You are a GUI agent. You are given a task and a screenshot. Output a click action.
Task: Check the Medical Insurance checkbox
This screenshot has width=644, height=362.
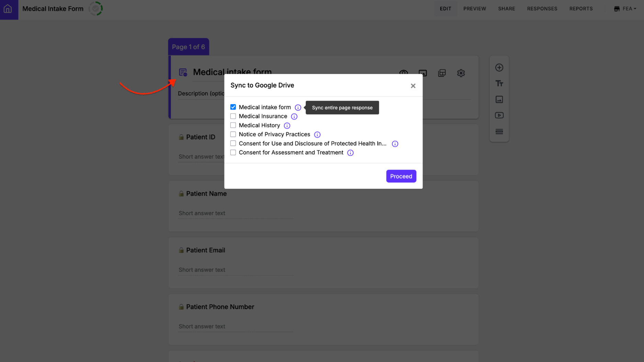point(233,116)
